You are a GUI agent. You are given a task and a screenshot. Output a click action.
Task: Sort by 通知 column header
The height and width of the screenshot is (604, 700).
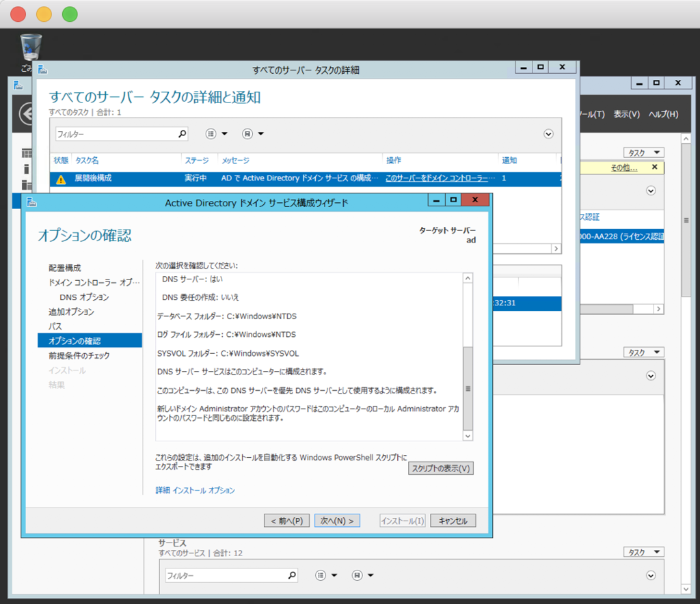[509, 160]
